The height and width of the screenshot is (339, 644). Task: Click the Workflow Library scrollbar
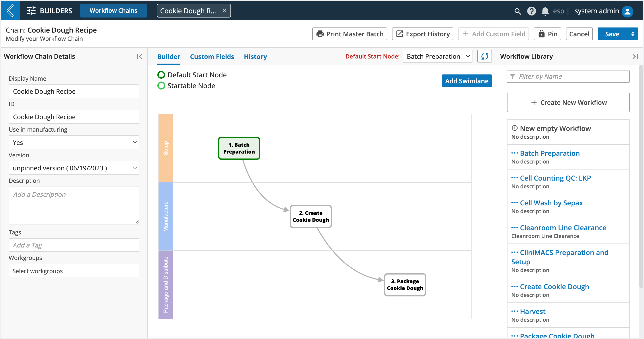(642, 176)
